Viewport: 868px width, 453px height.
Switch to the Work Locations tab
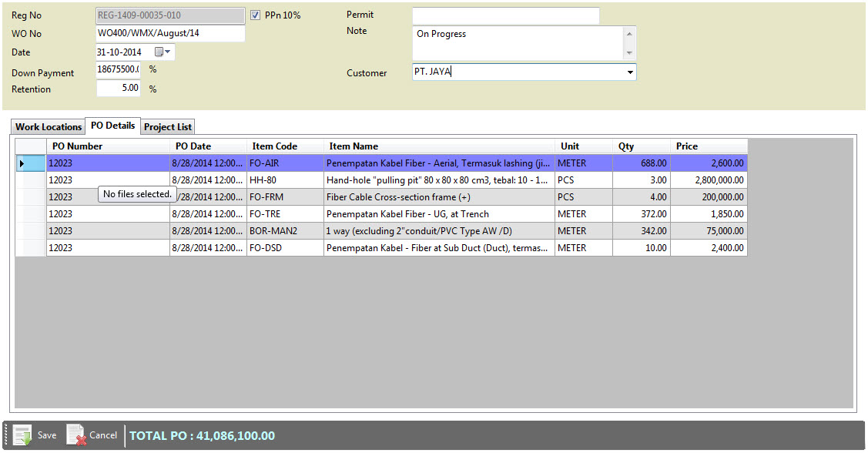(x=49, y=127)
